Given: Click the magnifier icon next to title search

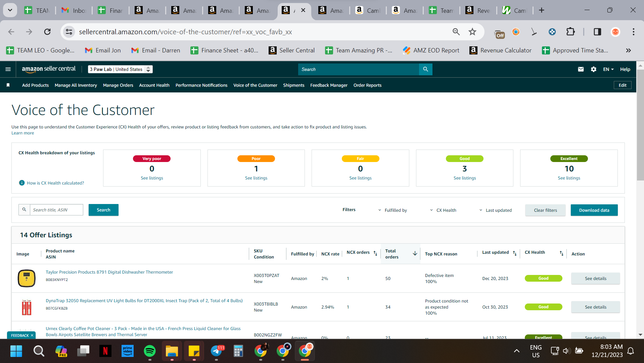Looking at the screenshot, I should [x=24, y=210].
